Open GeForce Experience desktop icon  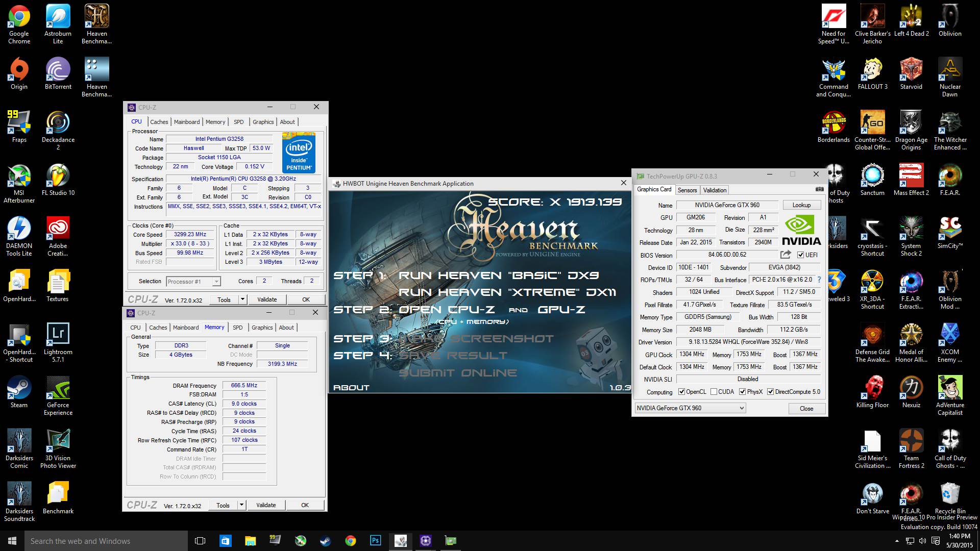(x=58, y=395)
